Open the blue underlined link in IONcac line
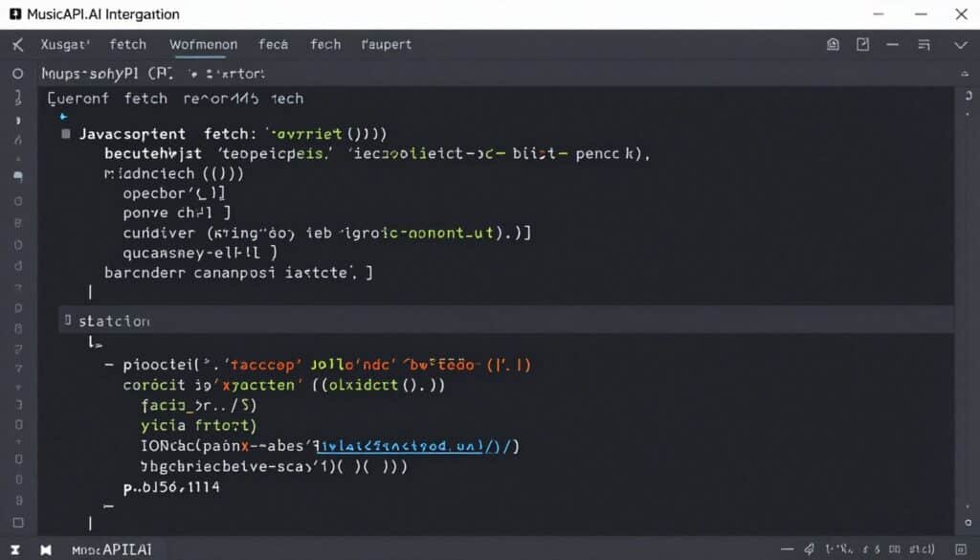The image size is (980, 560). 399,446
